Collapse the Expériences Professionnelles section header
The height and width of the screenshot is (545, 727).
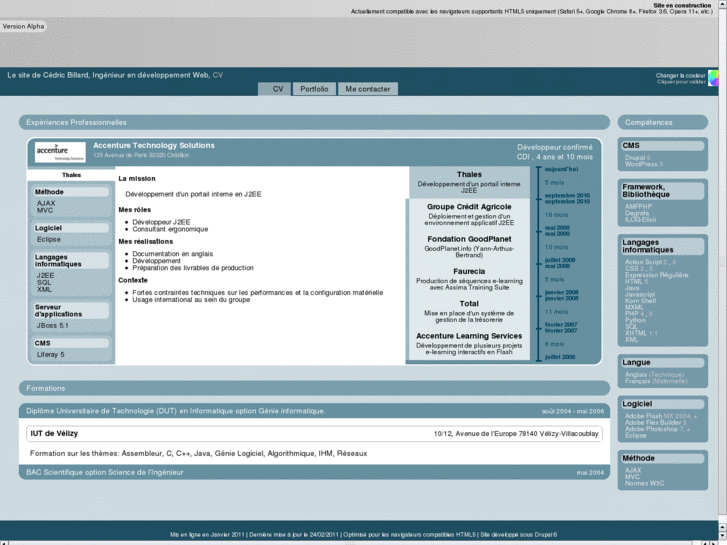click(314, 122)
